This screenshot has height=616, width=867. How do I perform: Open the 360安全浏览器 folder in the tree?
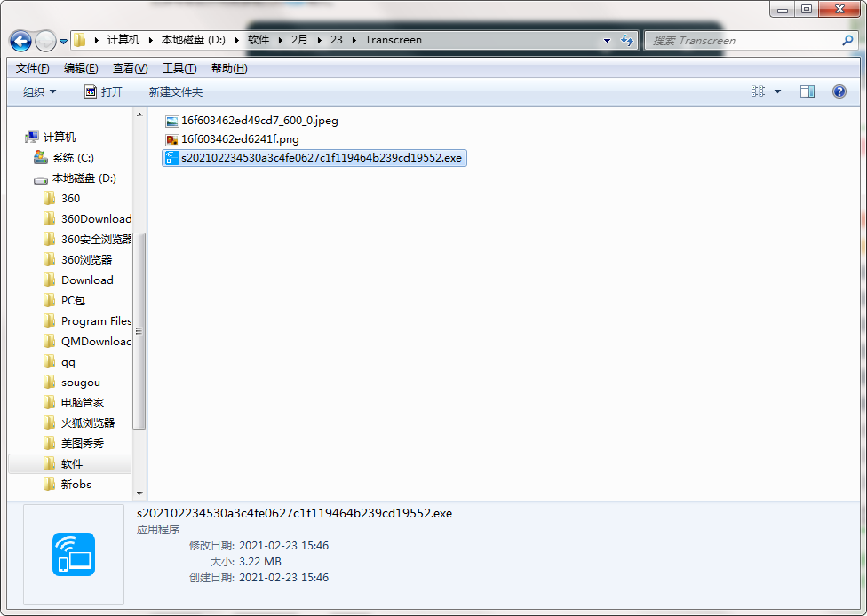coord(96,240)
